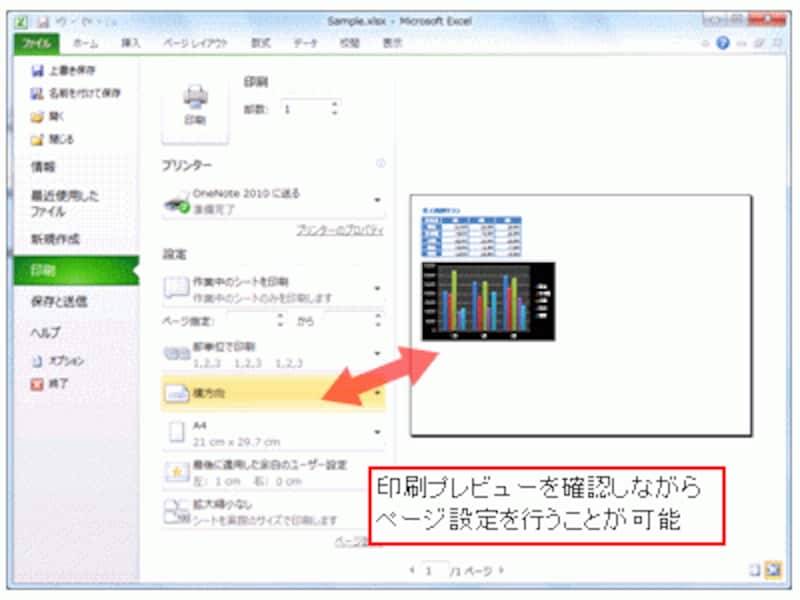Toggle the show margins icon at bottom right
Screen dimensions: 800x600
tap(755, 570)
